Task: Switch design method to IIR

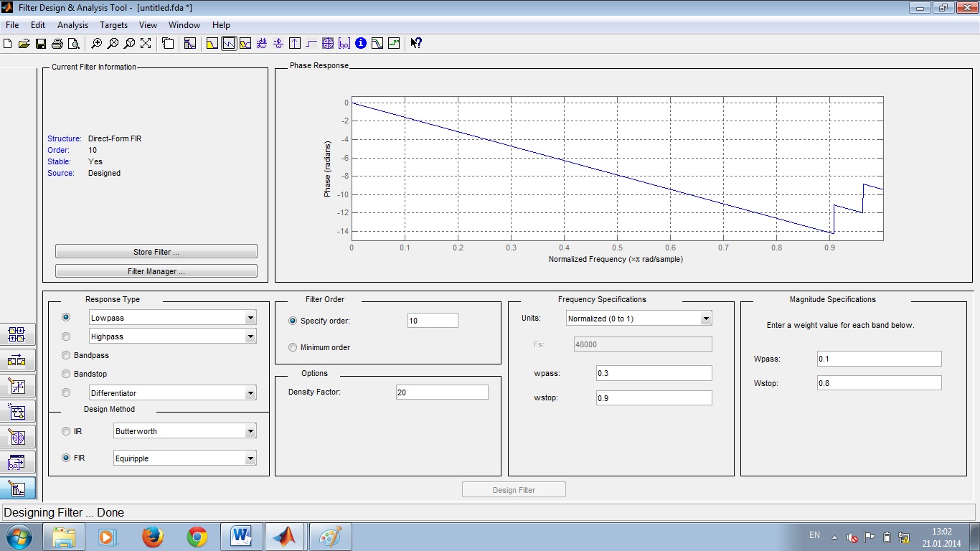Action: tap(66, 431)
